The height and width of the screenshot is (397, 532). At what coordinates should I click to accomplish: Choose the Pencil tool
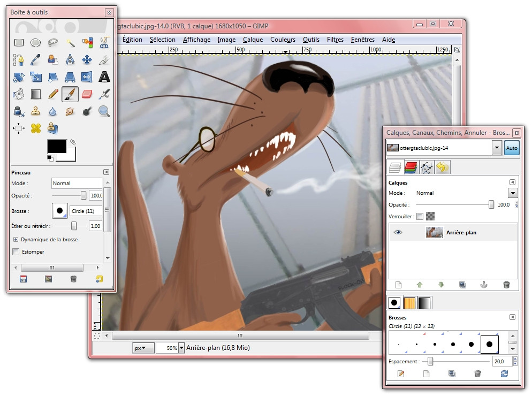[53, 94]
